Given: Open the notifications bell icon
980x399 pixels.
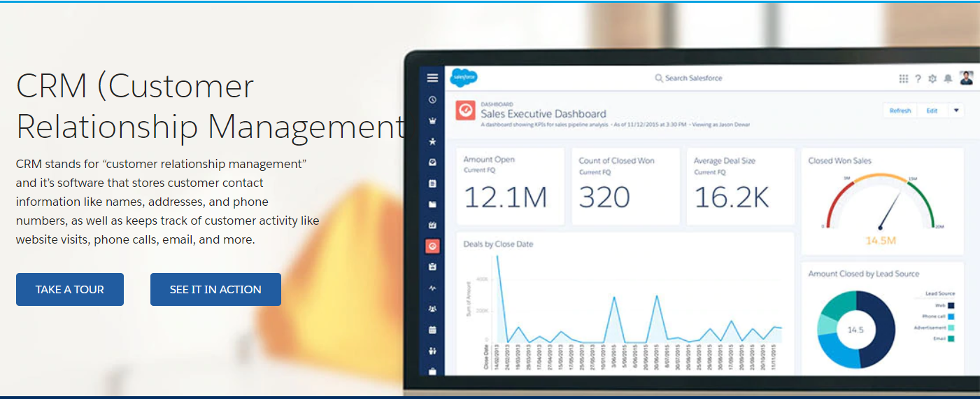Looking at the screenshot, I should pyautogui.click(x=948, y=78).
